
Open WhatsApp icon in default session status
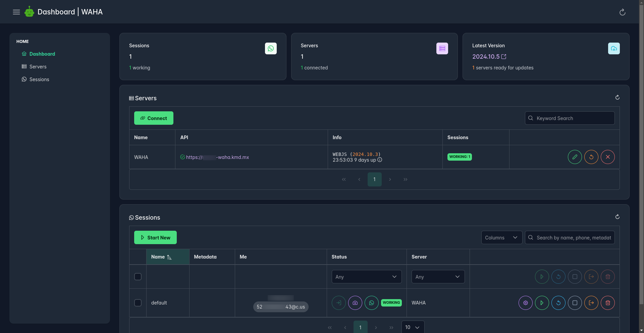371,303
